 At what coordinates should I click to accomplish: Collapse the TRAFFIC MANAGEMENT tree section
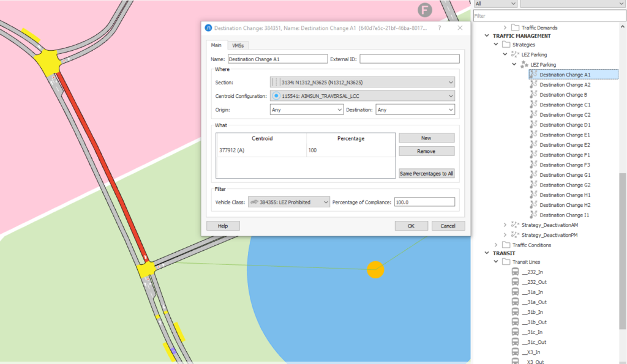487,35
